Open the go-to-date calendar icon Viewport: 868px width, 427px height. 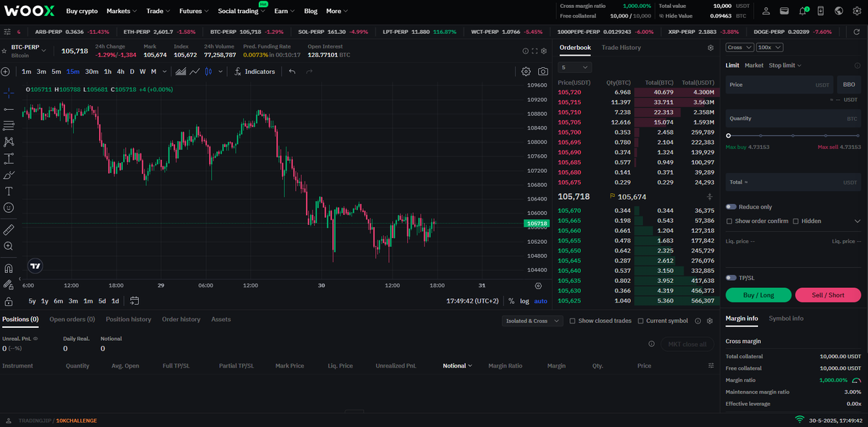click(x=135, y=301)
